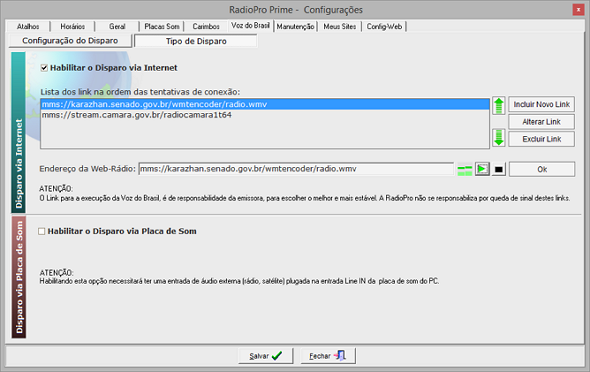The height and width of the screenshot is (372, 590).
Task: Select the Carimbos tab
Action: pos(206,26)
